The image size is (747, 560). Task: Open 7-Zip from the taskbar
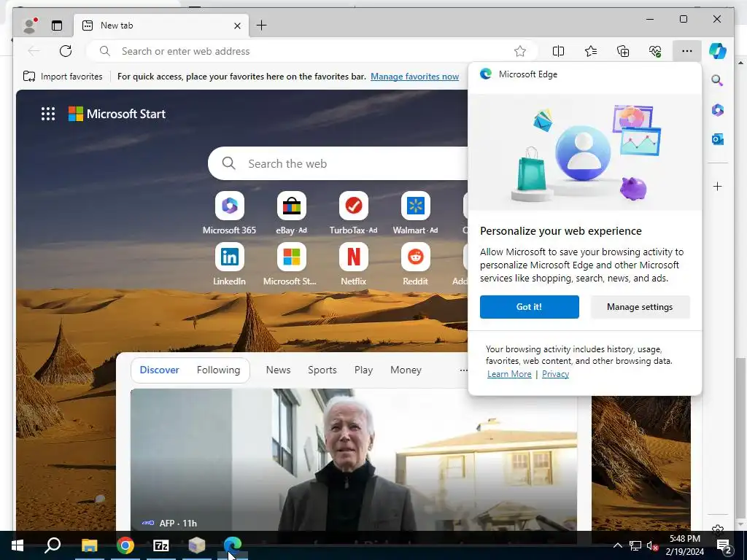tap(161, 545)
